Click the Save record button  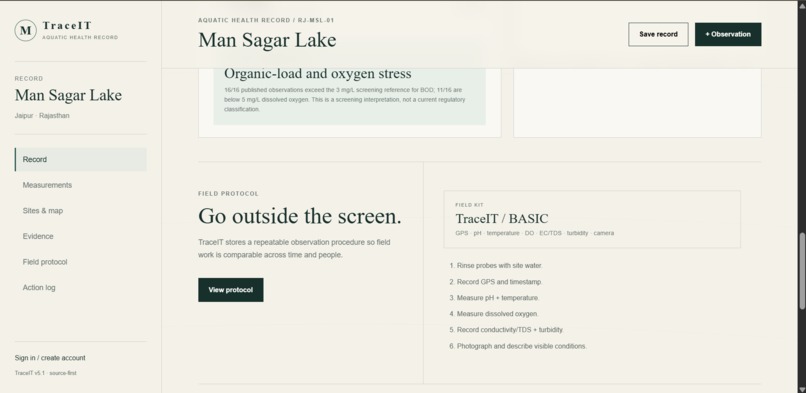click(658, 34)
